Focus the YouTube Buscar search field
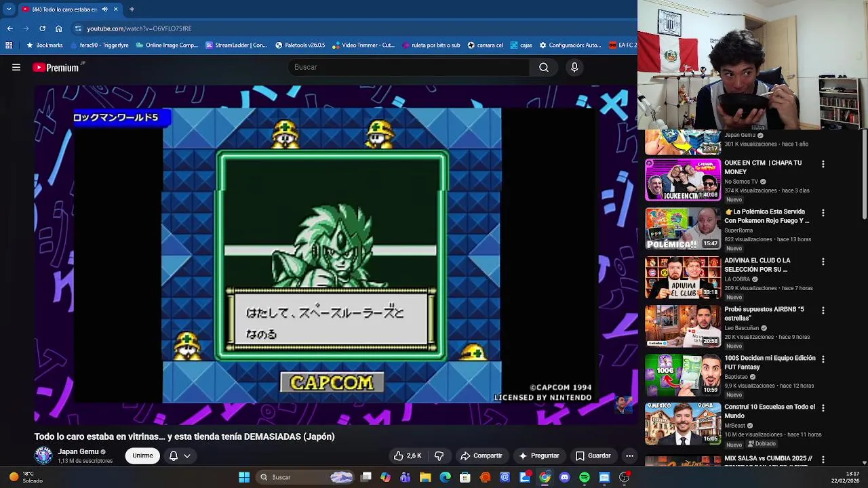 click(409, 67)
